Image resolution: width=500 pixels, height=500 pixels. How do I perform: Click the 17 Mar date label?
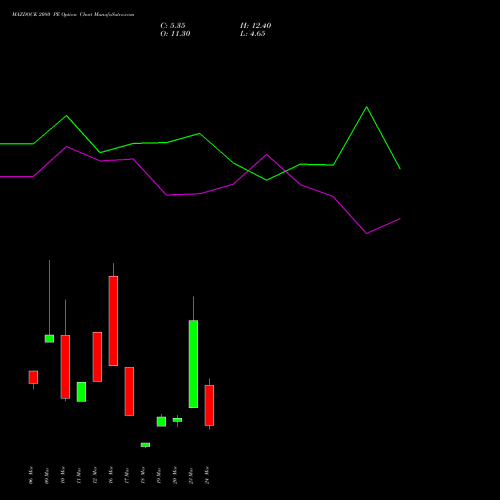coord(127,475)
